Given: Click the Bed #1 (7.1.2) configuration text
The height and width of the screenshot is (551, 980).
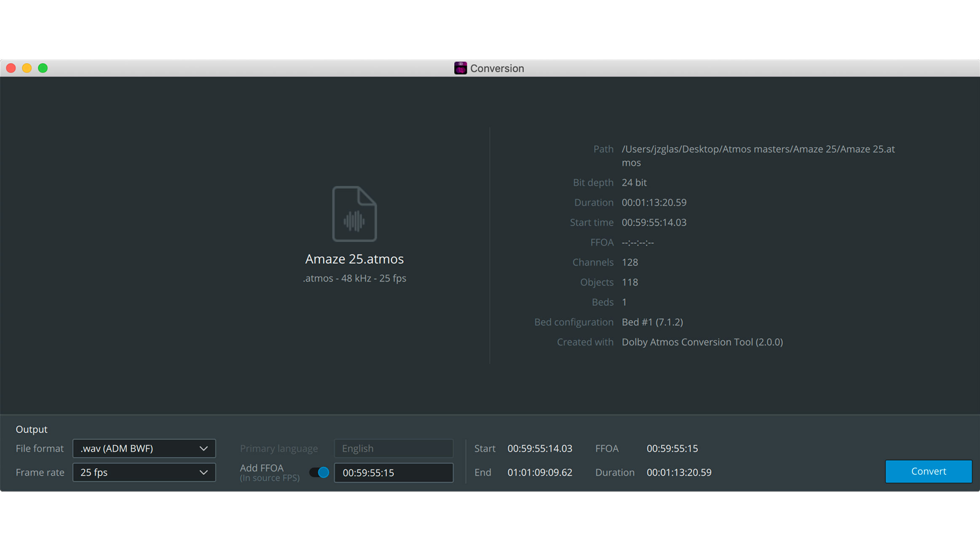Looking at the screenshot, I should coord(652,321).
